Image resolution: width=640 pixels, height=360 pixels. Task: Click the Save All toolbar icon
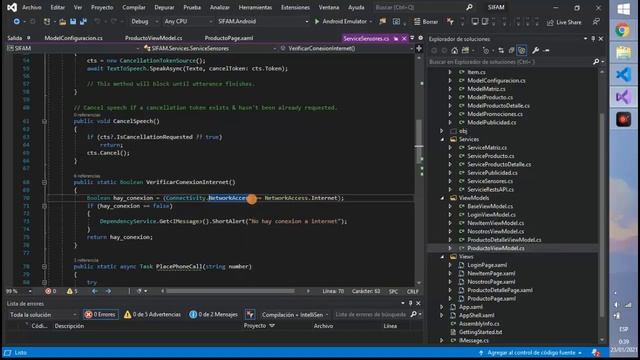[83, 22]
